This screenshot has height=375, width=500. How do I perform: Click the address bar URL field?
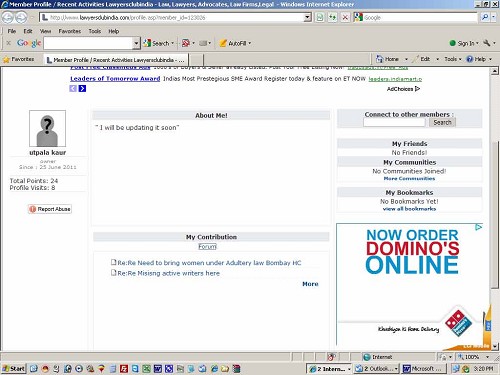[172, 17]
